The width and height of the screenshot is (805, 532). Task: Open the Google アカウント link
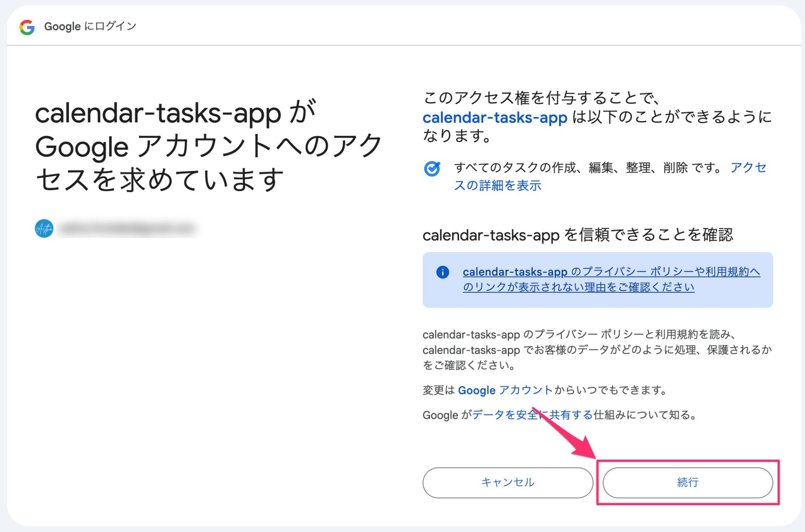pyautogui.click(x=505, y=390)
